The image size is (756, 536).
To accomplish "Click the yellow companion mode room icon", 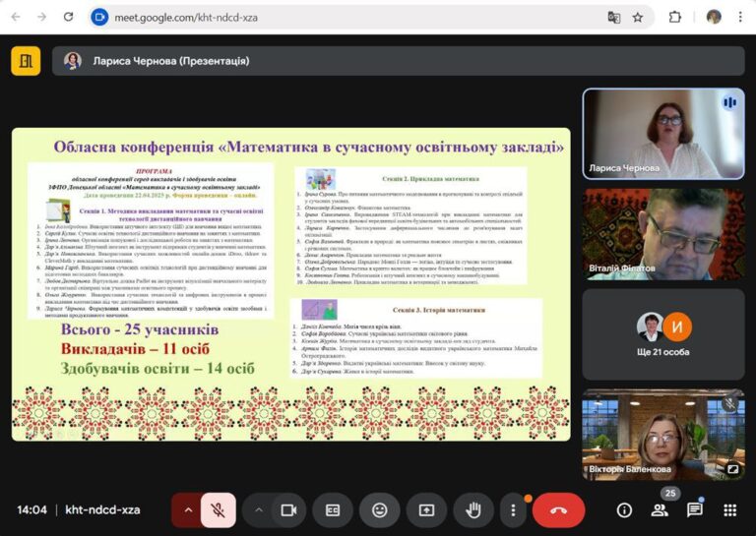I will click(x=26, y=61).
